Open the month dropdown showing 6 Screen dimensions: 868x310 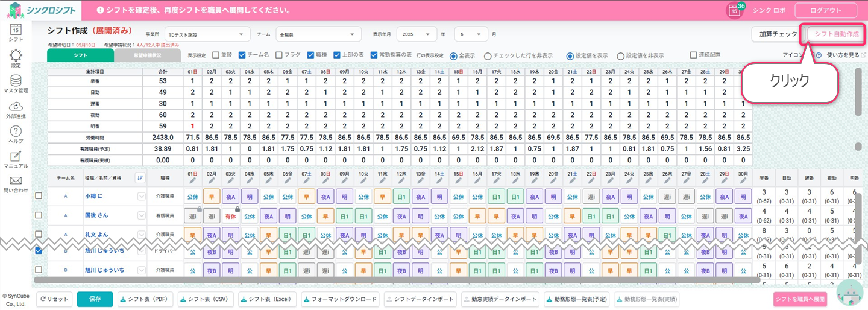[471, 34]
